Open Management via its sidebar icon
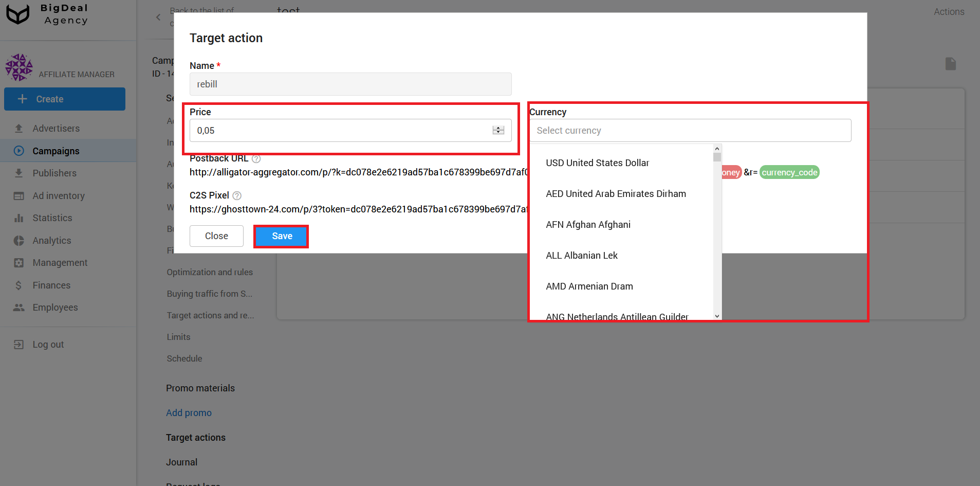Image resolution: width=980 pixels, height=486 pixels. coord(19,262)
